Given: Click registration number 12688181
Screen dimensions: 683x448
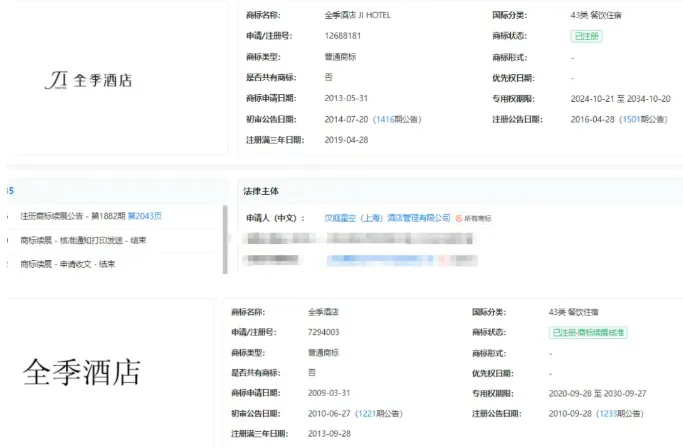Looking at the screenshot, I should point(343,36).
